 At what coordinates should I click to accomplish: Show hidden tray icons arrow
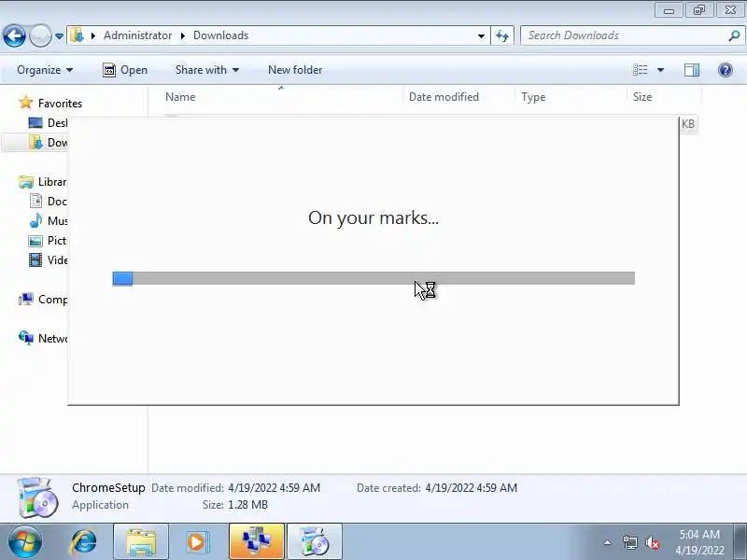point(608,542)
